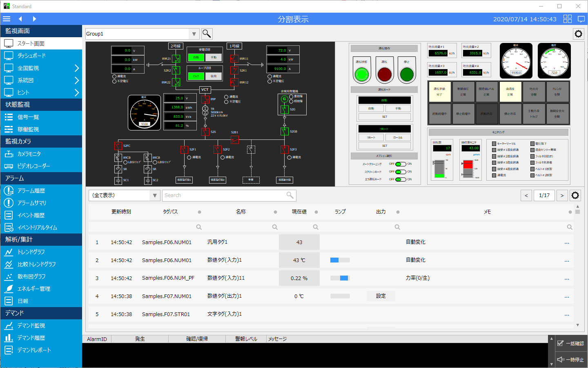Image resolution: width=588 pixels, height=368 pixels.
Task: Navigate forward with the right arrow icon
Action: point(34,19)
